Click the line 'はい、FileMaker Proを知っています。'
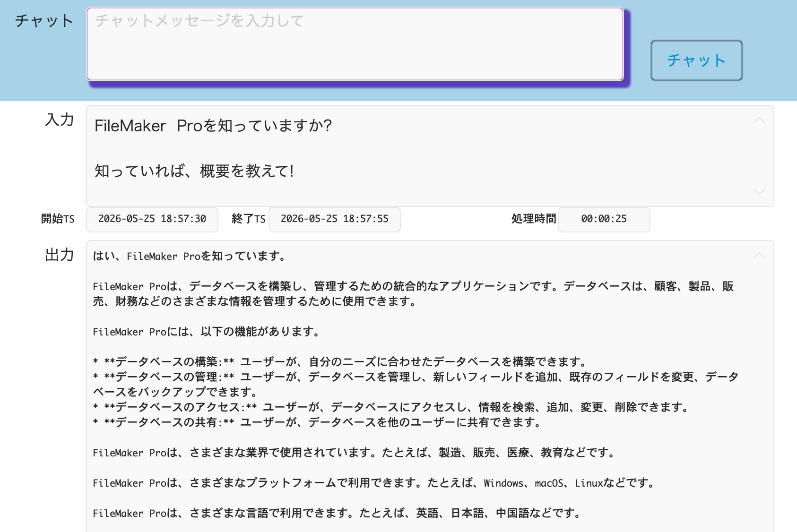This screenshot has height=532, width=797. [190, 256]
